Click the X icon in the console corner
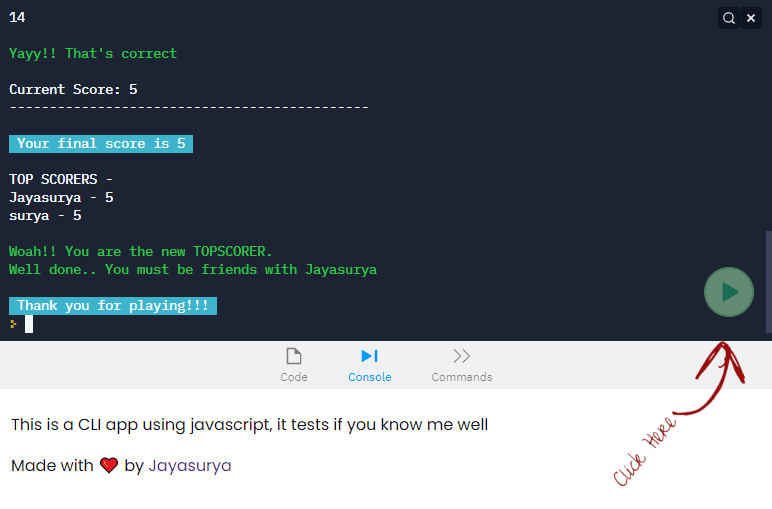The height and width of the screenshot is (509, 772). [x=751, y=18]
